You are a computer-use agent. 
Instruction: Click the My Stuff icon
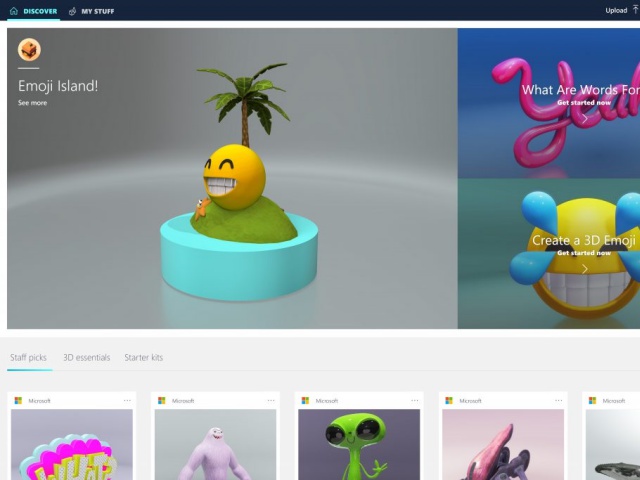coord(72,11)
